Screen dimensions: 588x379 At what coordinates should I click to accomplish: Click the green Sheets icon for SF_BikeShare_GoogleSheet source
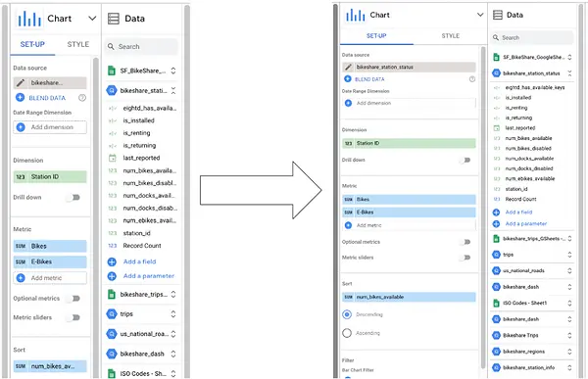(x=496, y=58)
